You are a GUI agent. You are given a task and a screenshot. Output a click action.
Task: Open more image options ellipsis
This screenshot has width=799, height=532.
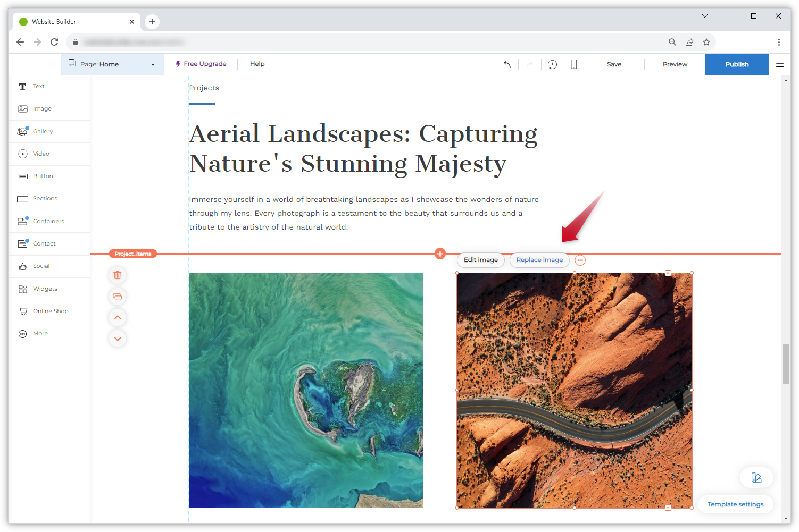(x=580, y=260)
